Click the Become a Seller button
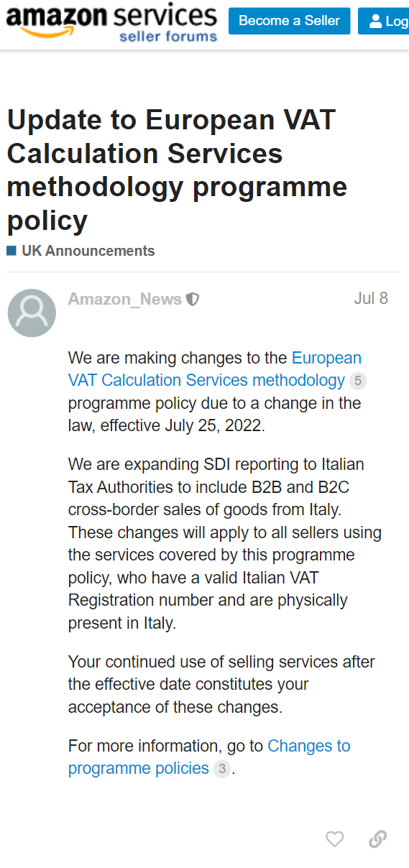The height and width of the screenshot is (868, 409). click(289, 21)
